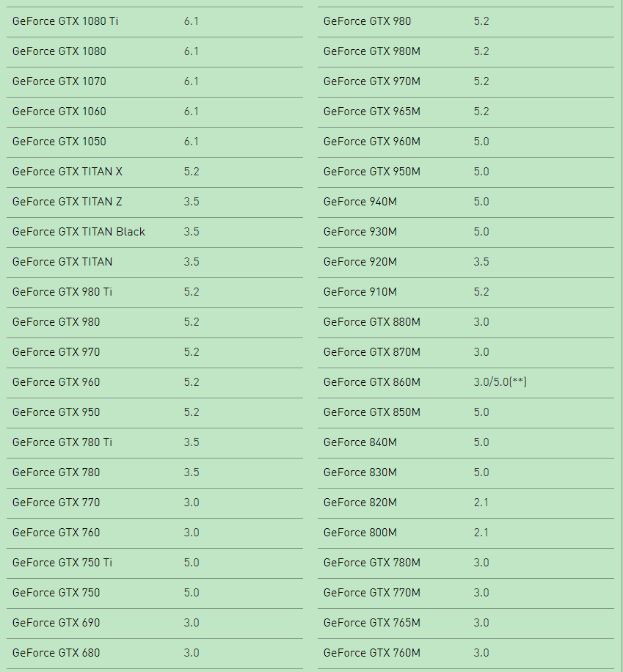Select the 3.0 value for GeForce GTX 870M

481,352
